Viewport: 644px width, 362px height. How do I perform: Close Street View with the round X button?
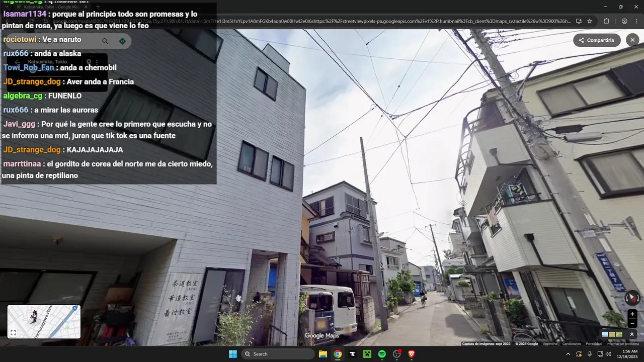tap(632, 40)
